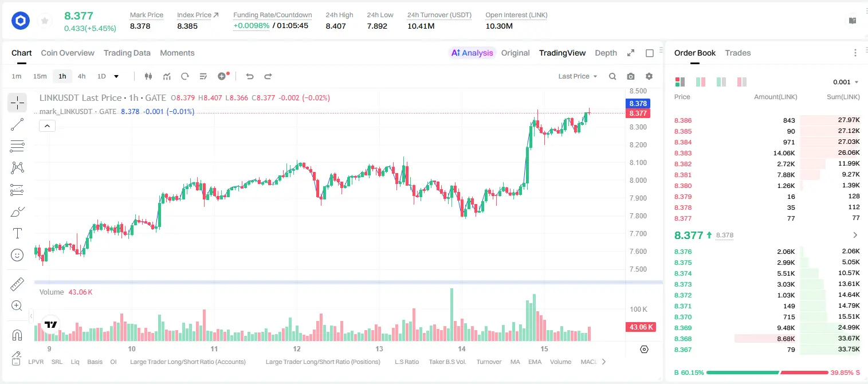Viewport: 868px width, 384px height.
Task: Open chart settings gear icon
Action: coord(649,76)
